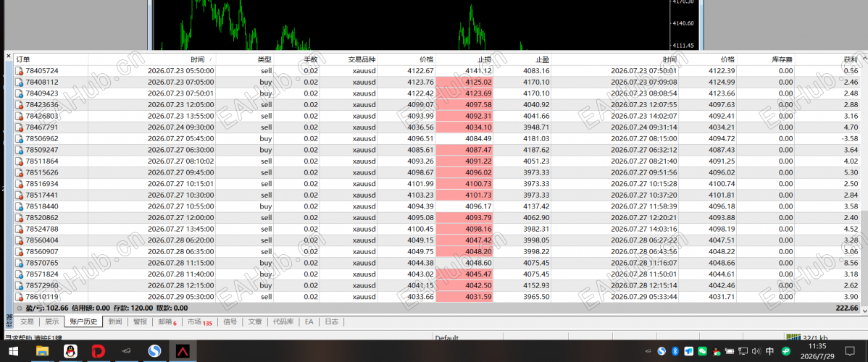Open the 市场 tab showing 135
868x362 pixels.
[199, 321]
